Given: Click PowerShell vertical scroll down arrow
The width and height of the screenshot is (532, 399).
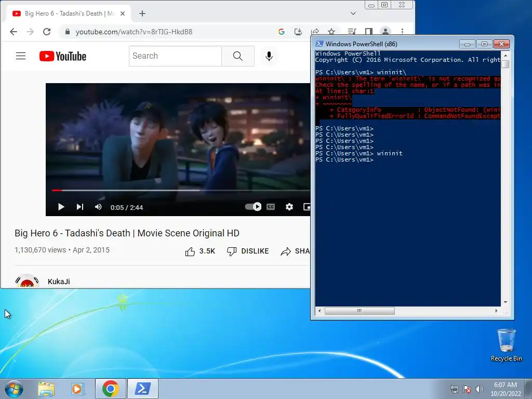Looking at the screenshot, I should point(506,302).
